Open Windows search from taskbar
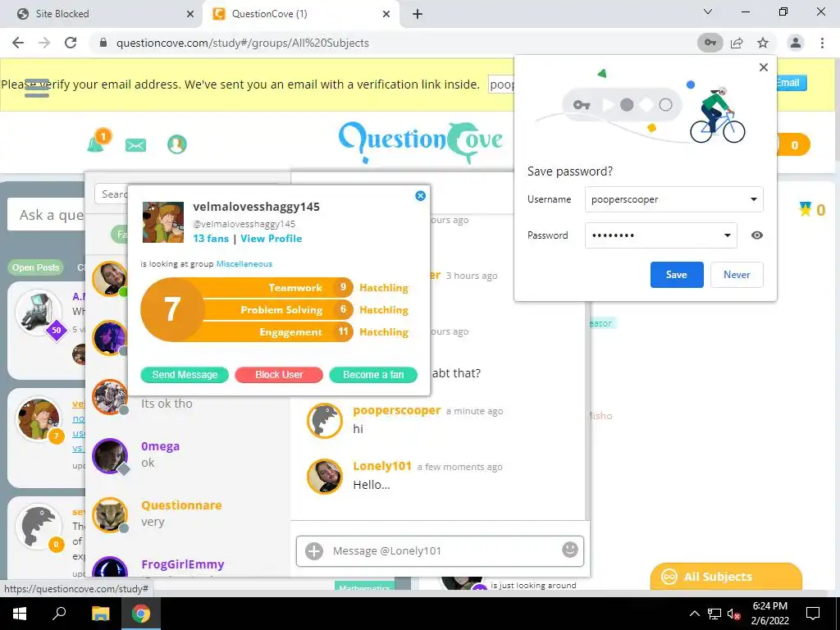The width and height of the screenshot is (840, 630). tap(59, 614)
